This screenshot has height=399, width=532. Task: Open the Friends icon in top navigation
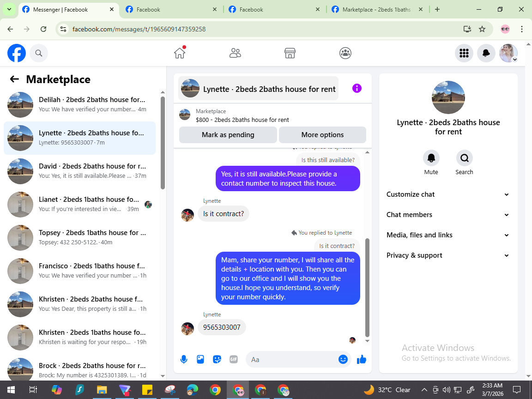coord(235,53)
